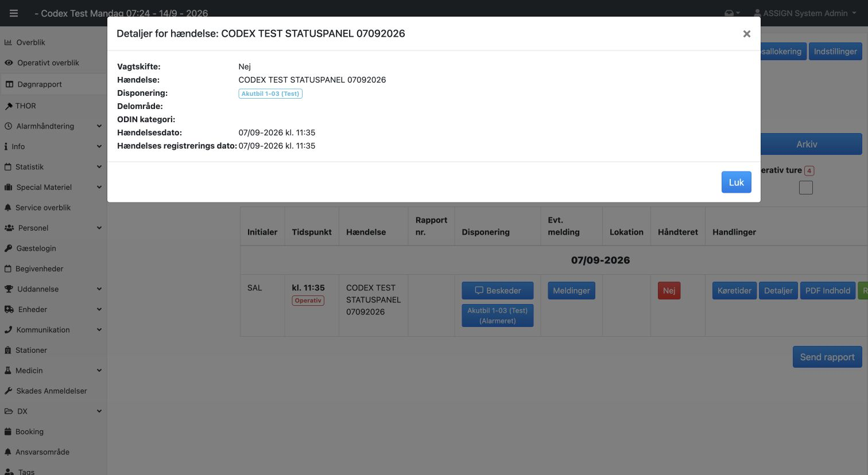This screenshot has width=868, height=475.
Task: Click the Alarmhåndtering clock icon
Action: [x=9, y=126]
